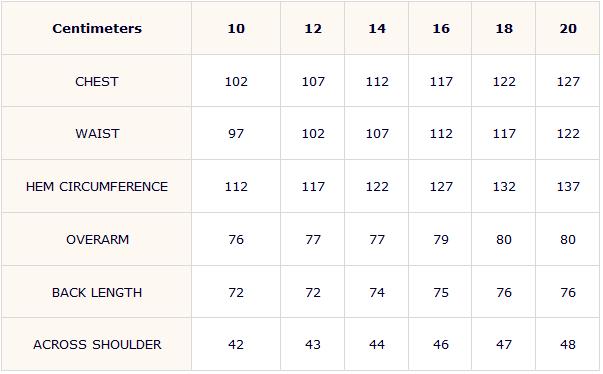Click across shoulder value 42
The height and width of the screenshot is (374, 603).
pyautogui.click(x=236, y=345)
